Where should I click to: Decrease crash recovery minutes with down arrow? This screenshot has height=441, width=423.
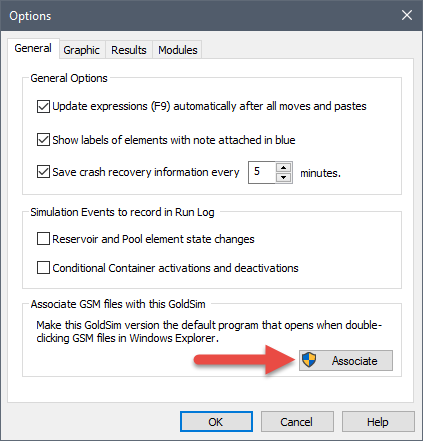tap(284, 177)
